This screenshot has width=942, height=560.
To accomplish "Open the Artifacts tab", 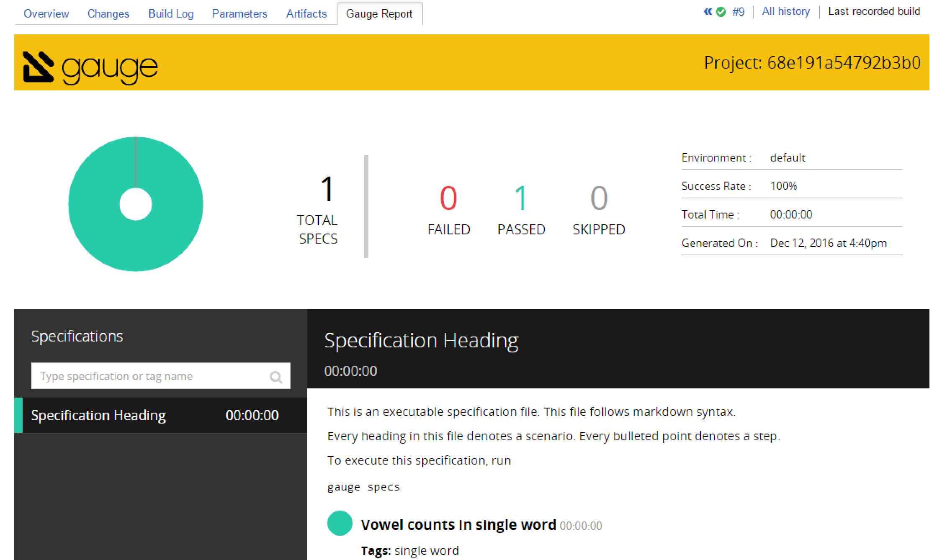I will pyautogui.click(x=306, y=14).
